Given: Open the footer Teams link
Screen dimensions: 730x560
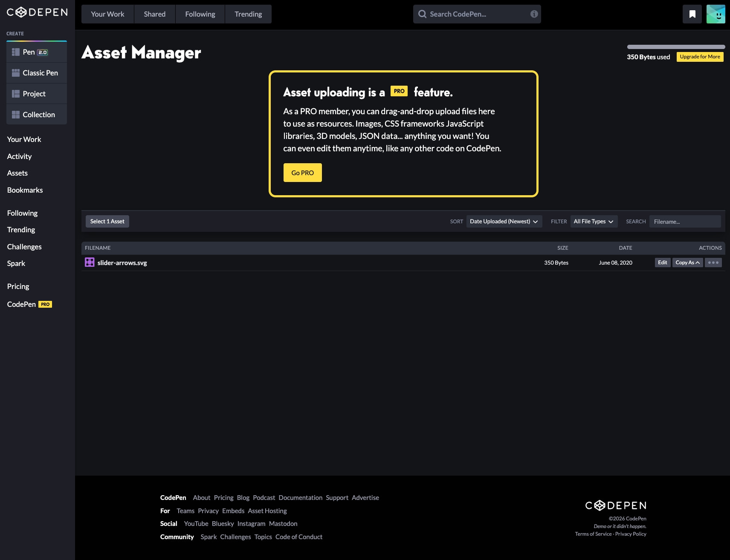Looking at the screenshot, I should click(185, 511).
